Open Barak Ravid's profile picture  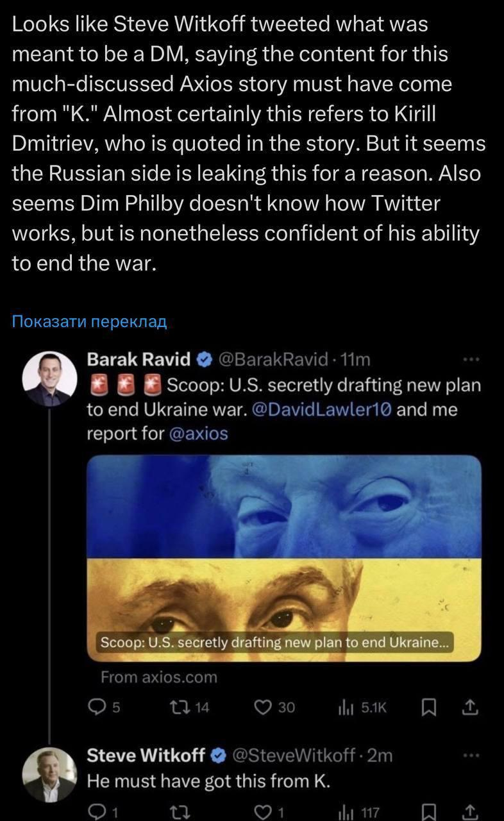[49, 378]
